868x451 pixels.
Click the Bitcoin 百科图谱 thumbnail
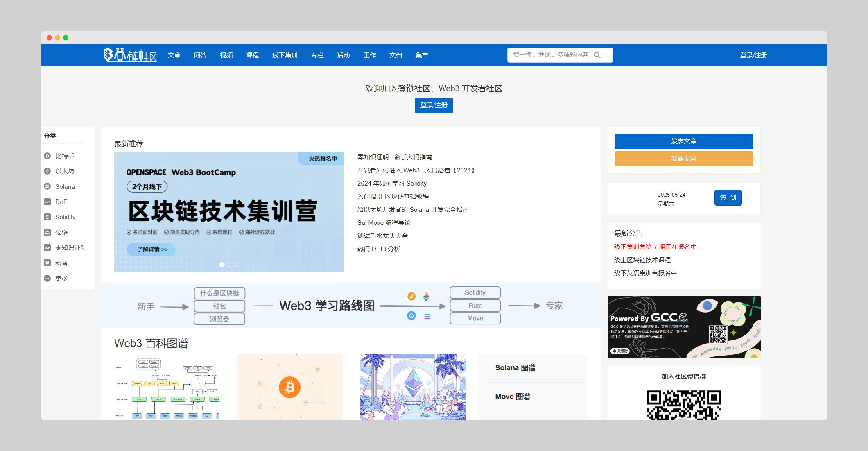tap(289, 387)
